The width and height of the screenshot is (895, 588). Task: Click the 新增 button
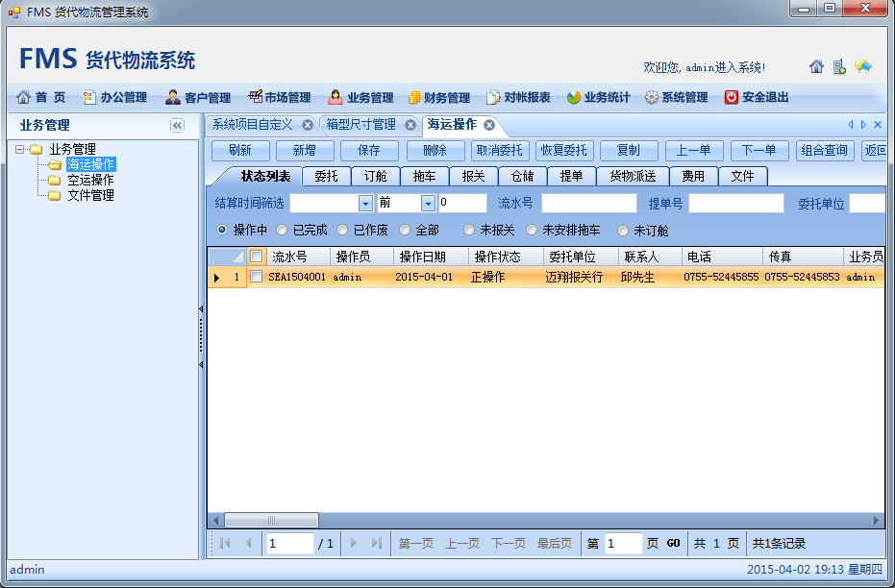tap(305, 151)
